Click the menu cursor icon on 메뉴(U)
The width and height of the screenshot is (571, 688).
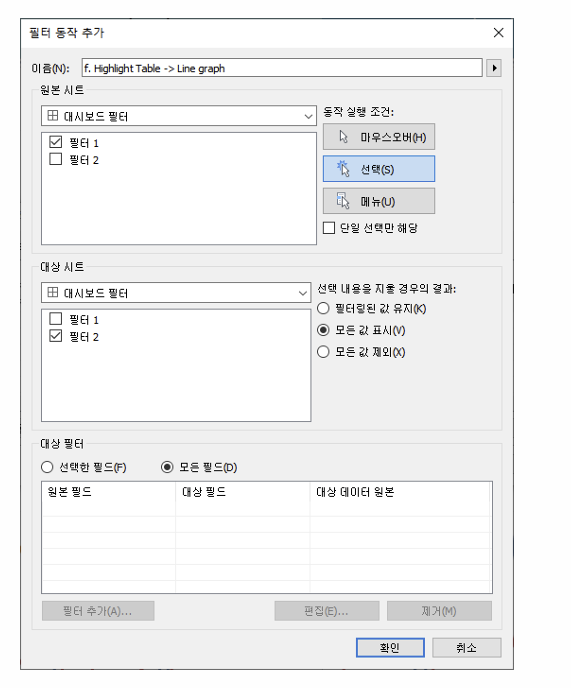[x=343, y=201]
